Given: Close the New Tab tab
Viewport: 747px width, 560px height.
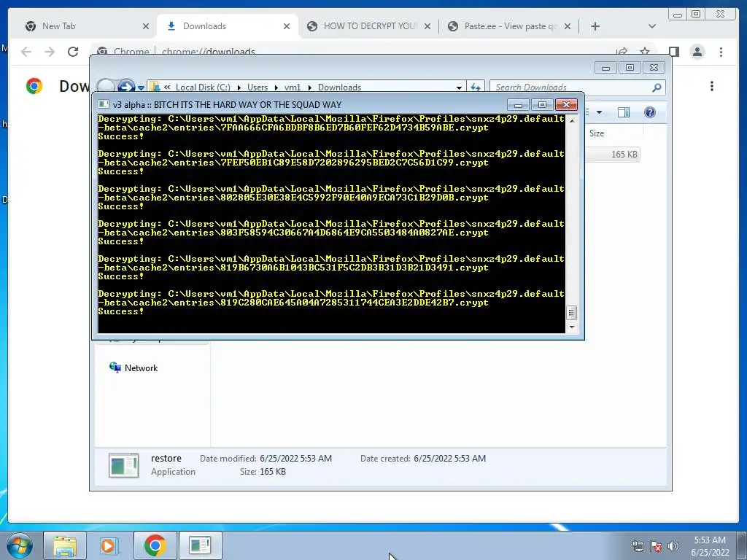Looking at the screenshot, I should (x=146, y=27).
